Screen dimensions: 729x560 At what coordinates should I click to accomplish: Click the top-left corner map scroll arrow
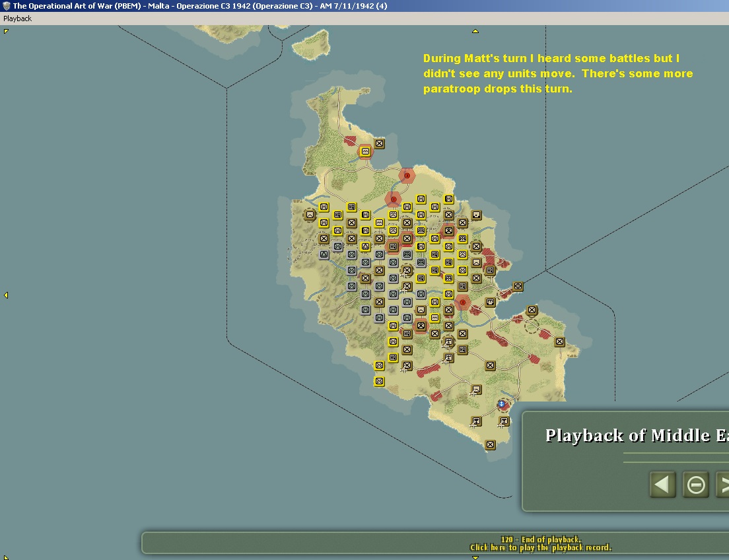(x=5, y=31)
